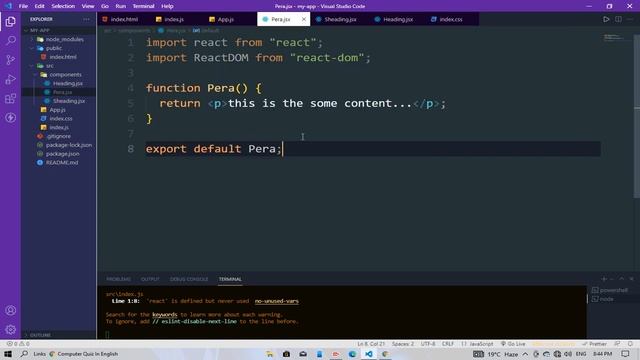The width and height of the screenshot is (640, 360).
Task: Click the CRLF end-of-line indicator
Action: tap(448, 344)
